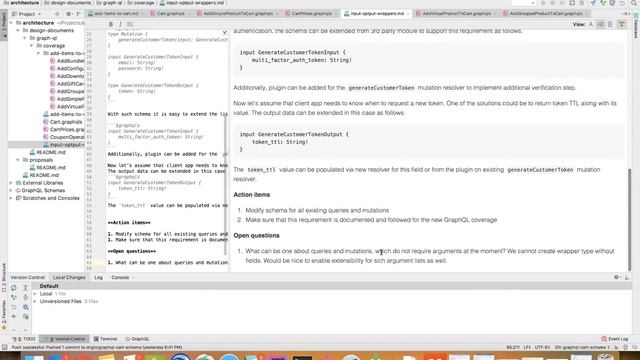Click the rollback icon in Version Control toolbar
Screen dimensions: 640x360
14,307
